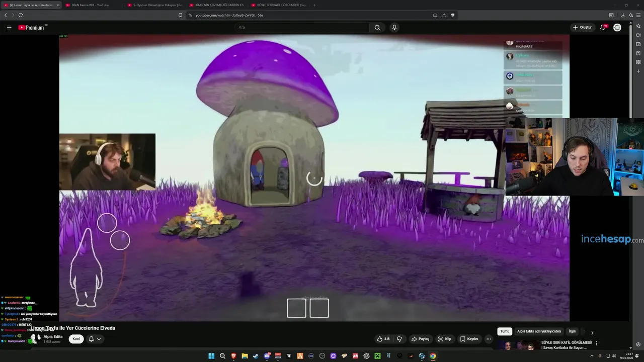Open Steam from taskbar

256,356
